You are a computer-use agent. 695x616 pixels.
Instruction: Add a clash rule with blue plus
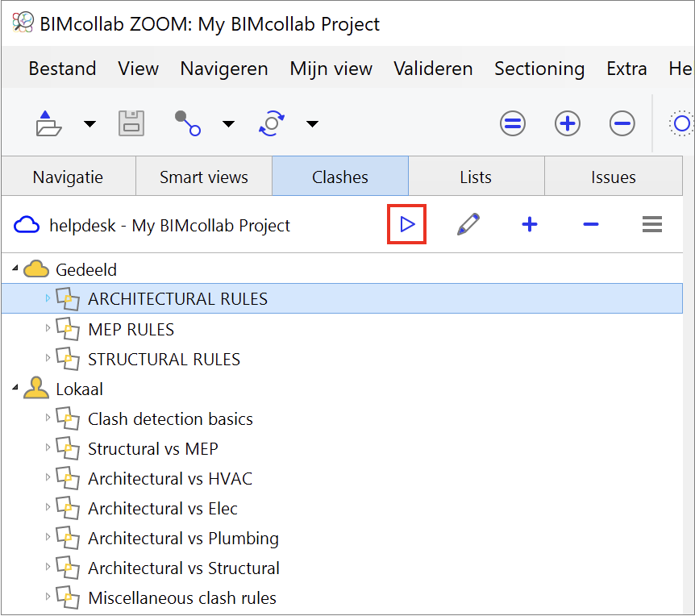pyautogui.click(x=530, y=224)
